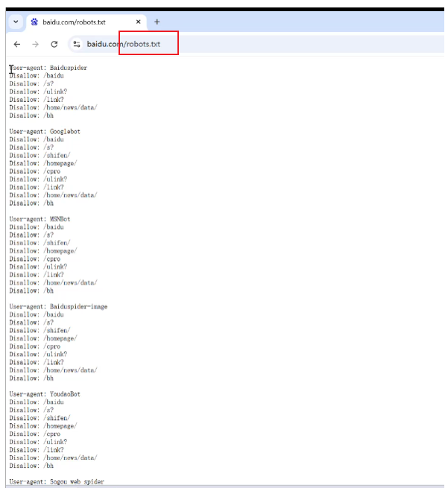Select the baidu.com/robots.txt tab
The height and width of the screenshot is (488, 448).
tap(86, 22)
